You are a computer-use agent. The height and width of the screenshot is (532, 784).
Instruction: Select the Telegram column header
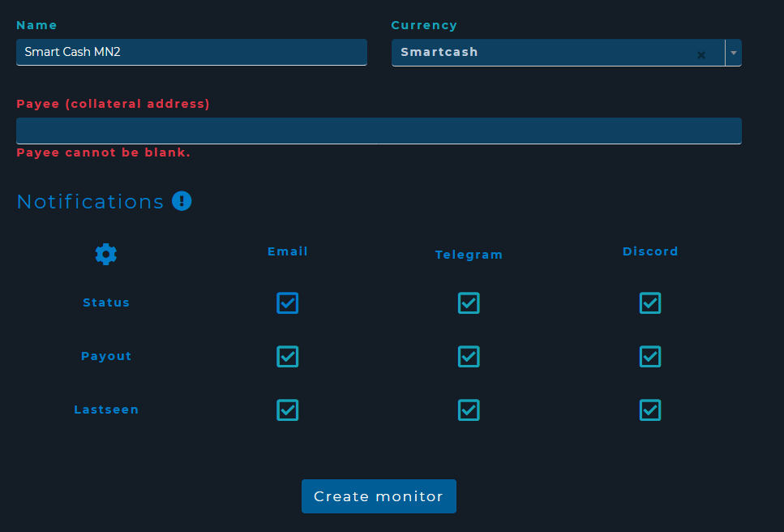pos(469,254)
